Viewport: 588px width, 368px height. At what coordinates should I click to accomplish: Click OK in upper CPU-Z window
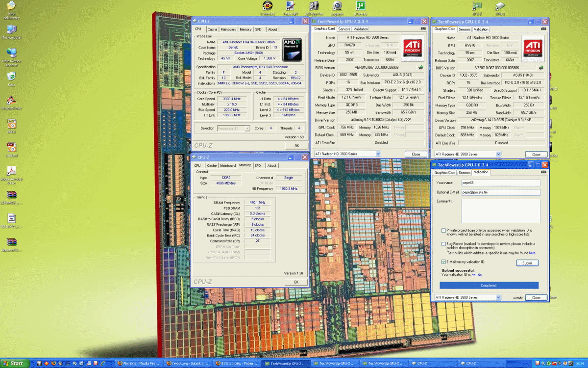click(296, 146)
